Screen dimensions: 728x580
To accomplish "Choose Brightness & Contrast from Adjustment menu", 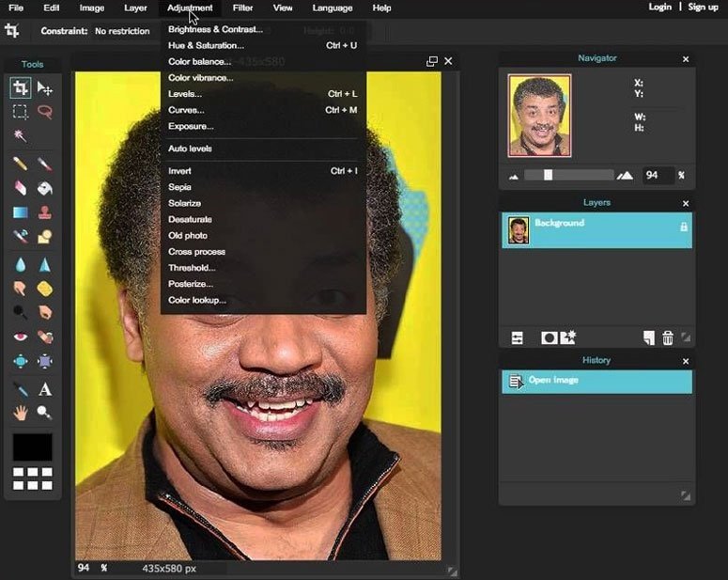I will pyautogui.click(x=263, y=29).
